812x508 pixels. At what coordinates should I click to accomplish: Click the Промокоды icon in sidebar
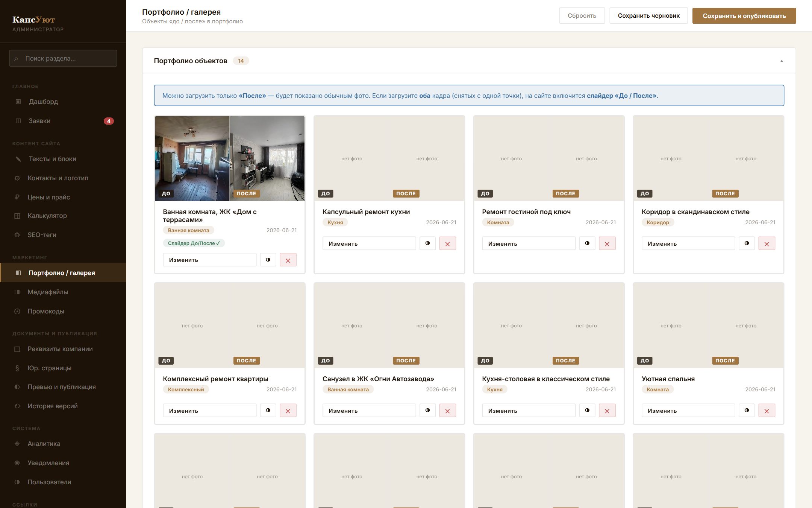(x=17, y=311)
